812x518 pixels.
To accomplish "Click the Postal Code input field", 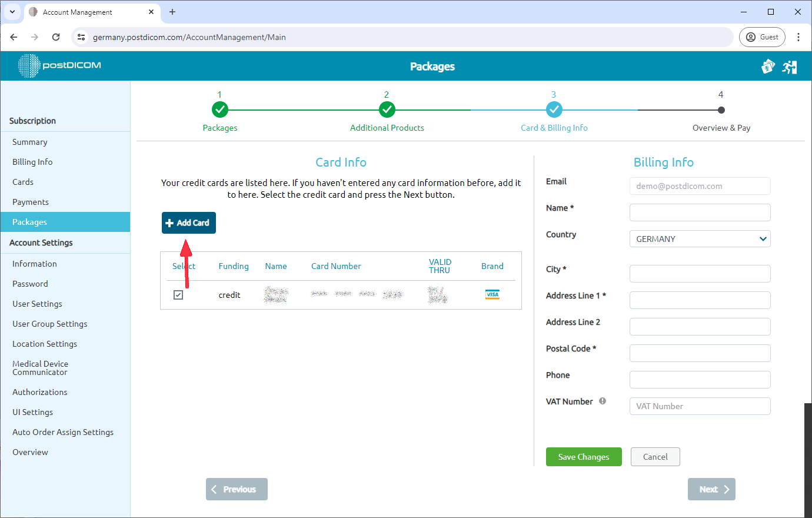I will (x=700, y=353).
